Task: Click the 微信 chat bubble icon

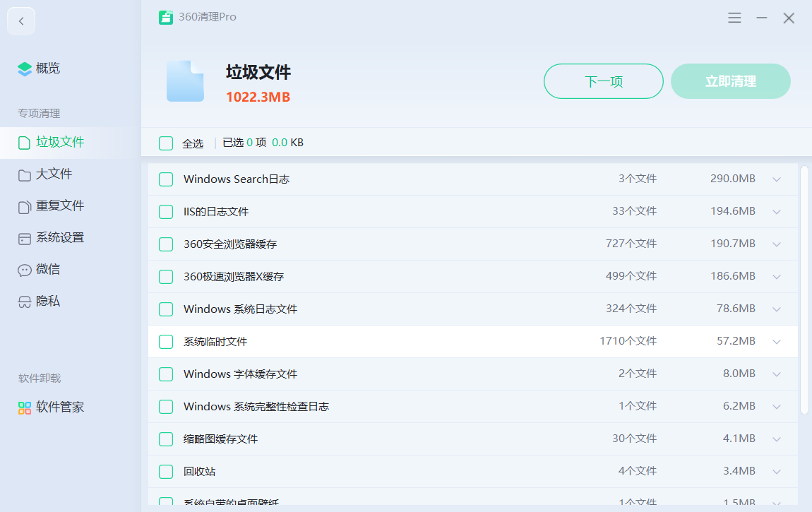Action: 25,270
